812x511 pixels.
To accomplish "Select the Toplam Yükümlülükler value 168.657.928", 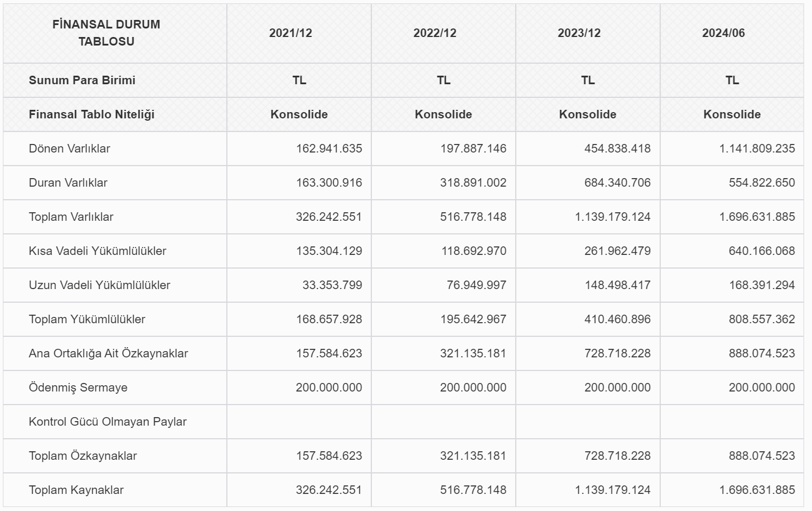I will coord(329,319).
